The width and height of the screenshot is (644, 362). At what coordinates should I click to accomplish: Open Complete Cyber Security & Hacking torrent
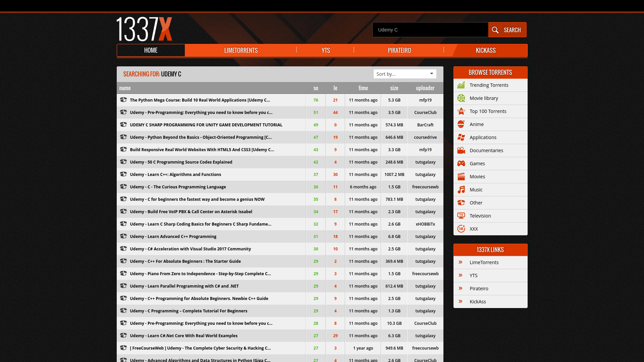coord(200,348)
